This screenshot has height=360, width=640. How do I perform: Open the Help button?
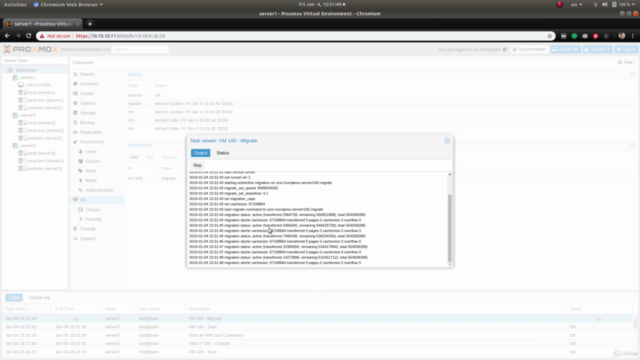625,62
